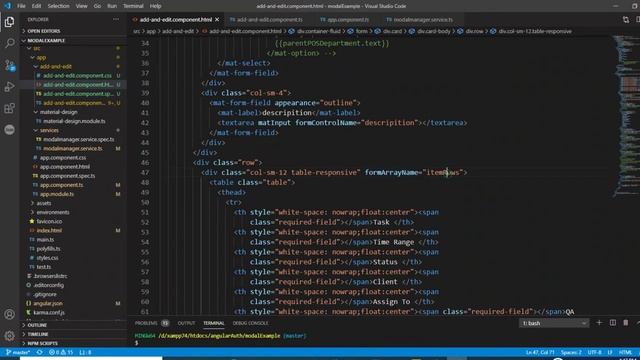This screenshot has height=360, width=640.
Task: Open material-design.module.ts file
Action: [x=74, y=121]
